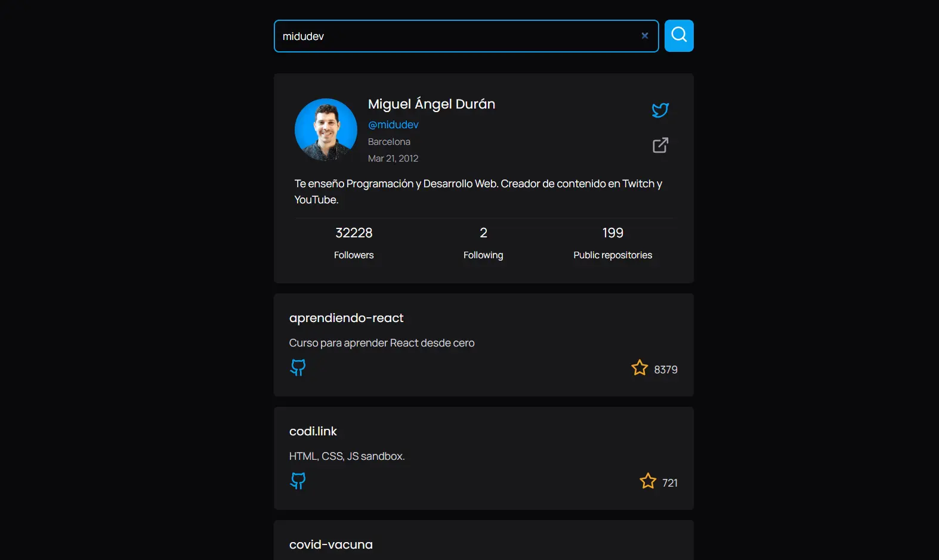
Task: Click the star icon beside 8379
Action: pyautogui.click(x=640, y=368)
